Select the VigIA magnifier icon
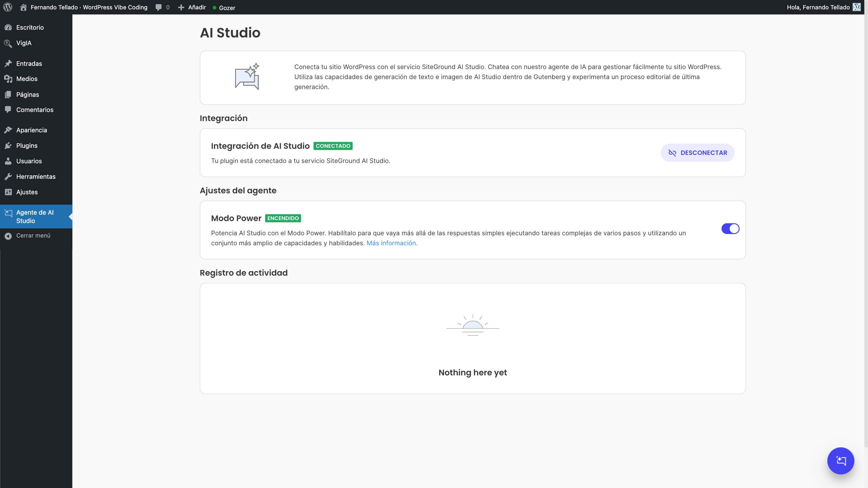The image size is (868, 488). pos(8,43)
